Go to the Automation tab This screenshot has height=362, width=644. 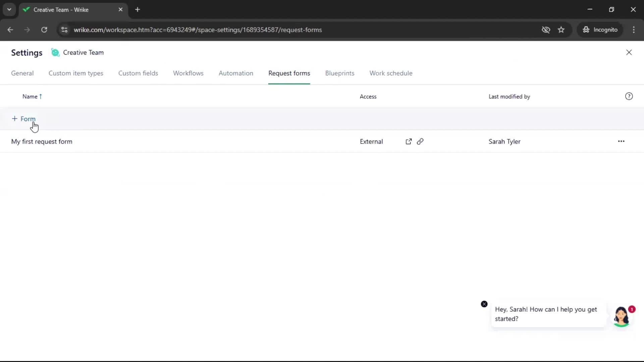click(x=236, y=73)
